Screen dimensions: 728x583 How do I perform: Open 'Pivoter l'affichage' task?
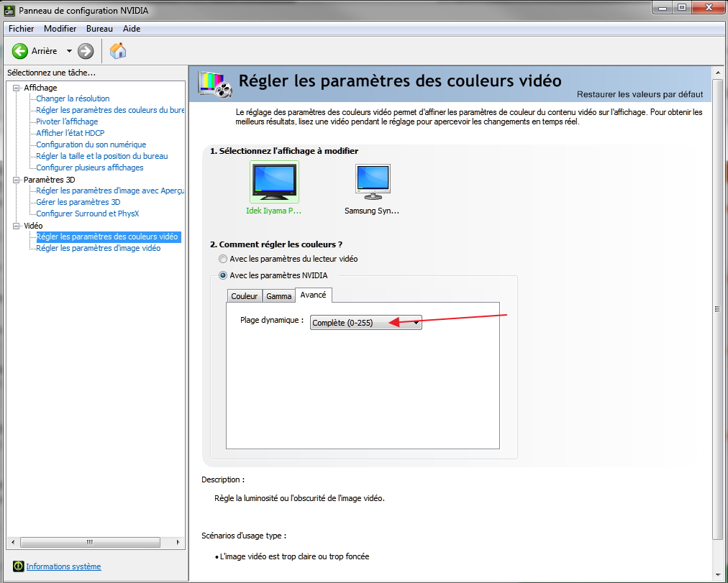[68, 121]
